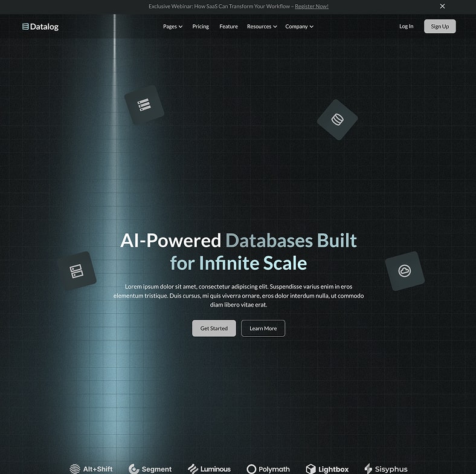The height and width of the screenshot is (474, 476).
Task: Click the Get Started button
Action: coord(214,328)
